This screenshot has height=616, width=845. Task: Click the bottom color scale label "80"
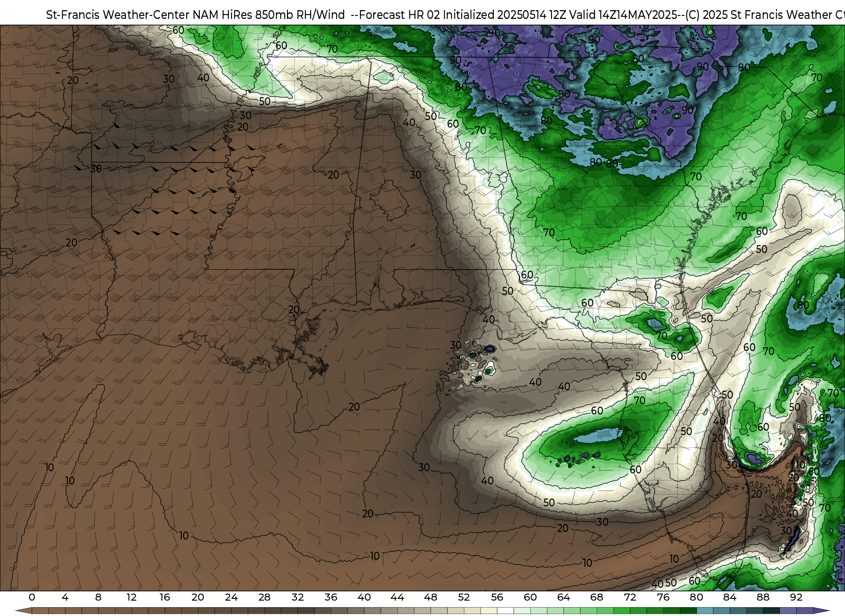(696, 597)
